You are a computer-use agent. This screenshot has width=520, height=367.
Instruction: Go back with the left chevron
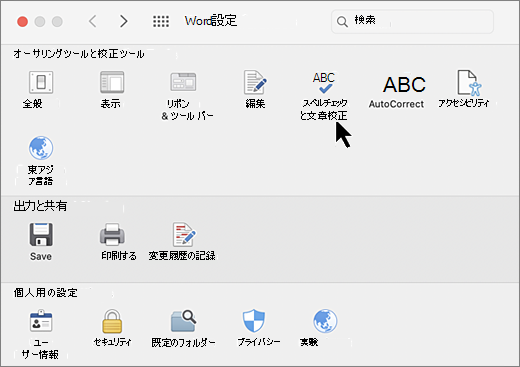click(93, 22)
